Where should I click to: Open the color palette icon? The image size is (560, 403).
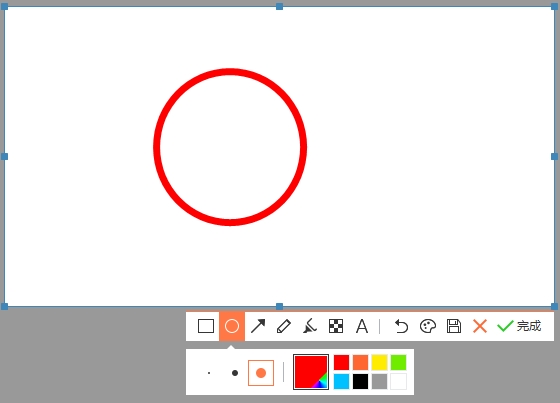(x=428, y=326)
